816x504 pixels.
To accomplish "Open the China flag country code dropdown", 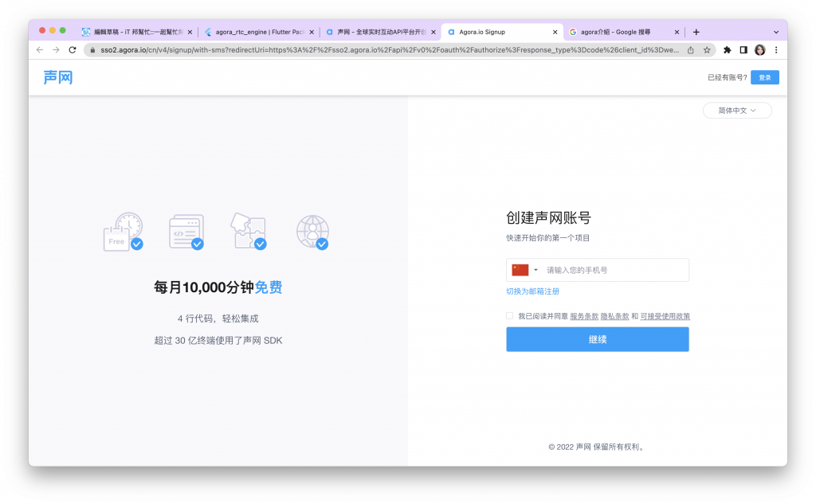I will click(524, 270).
